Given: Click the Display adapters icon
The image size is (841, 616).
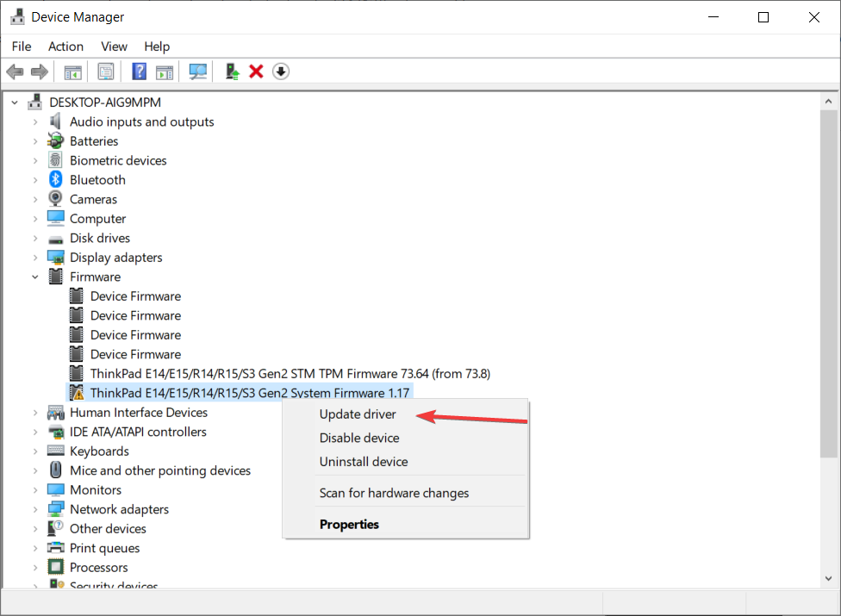Looking at the screenshot, I should coord(56,258).
